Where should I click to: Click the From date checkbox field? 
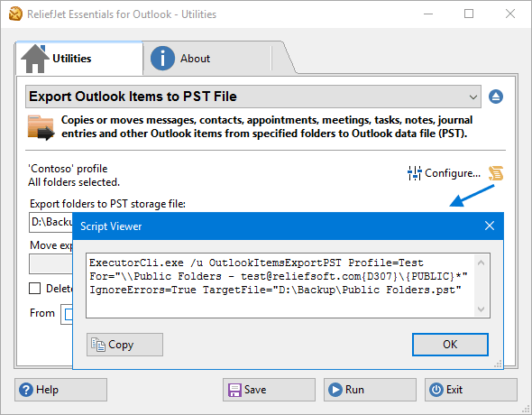tap(67, 314)
